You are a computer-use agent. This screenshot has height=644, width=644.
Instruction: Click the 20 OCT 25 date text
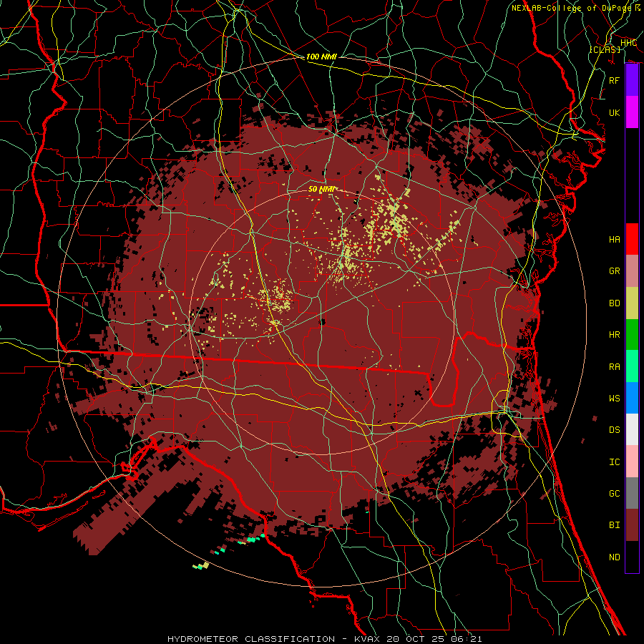click(x=418, y=639)
